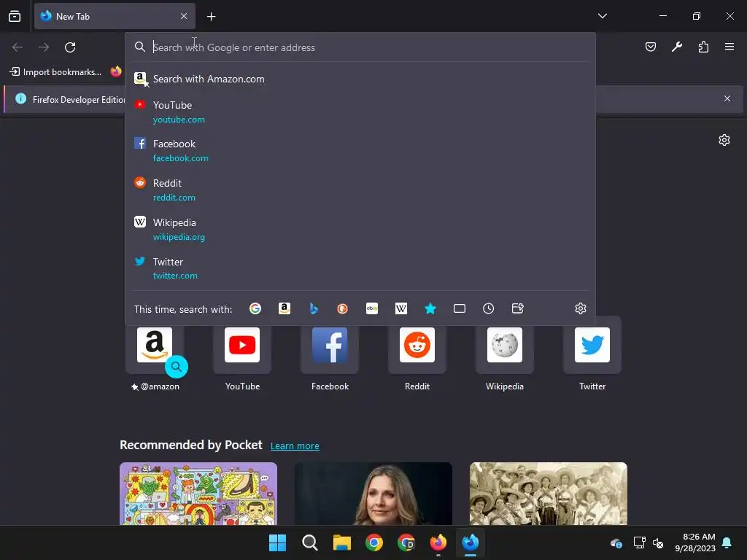Open the Windows Start menu
Image resolution: width=747 pixels, height=560 pixels.
(278, 542)
